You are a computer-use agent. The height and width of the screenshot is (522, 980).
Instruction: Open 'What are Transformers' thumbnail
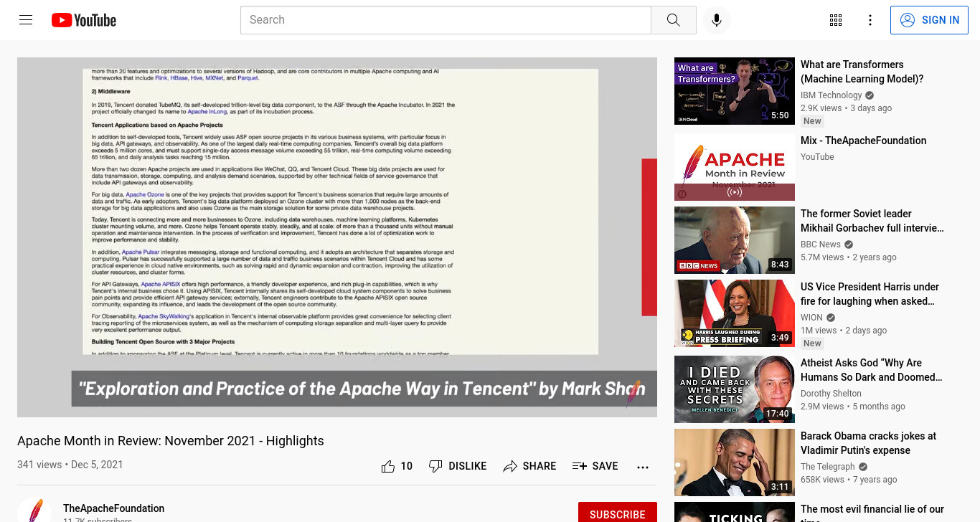[735, 91]
